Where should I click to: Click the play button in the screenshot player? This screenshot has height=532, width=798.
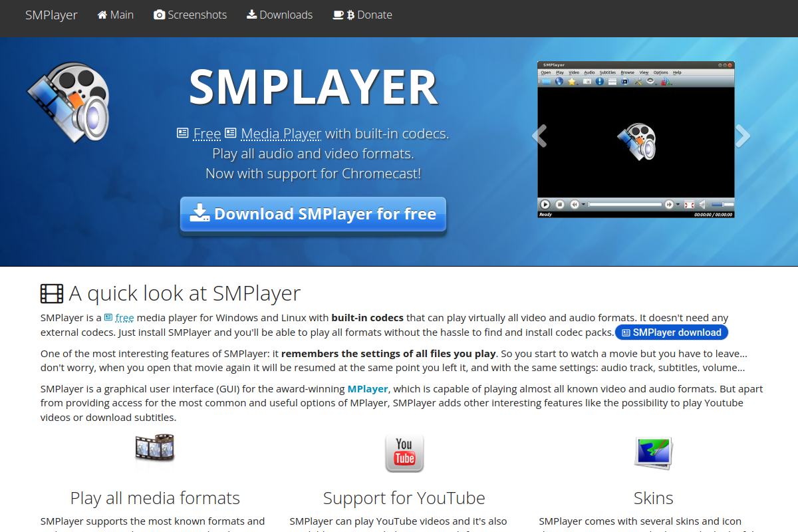545,205
